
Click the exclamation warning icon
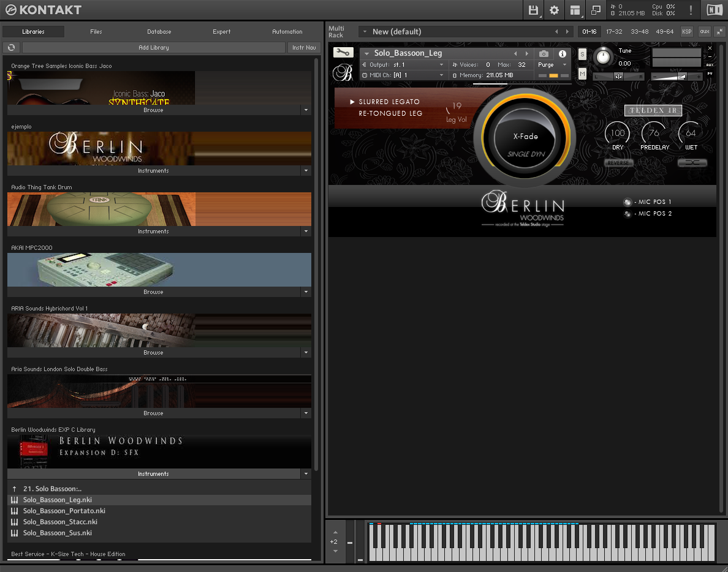coord(691,10)
